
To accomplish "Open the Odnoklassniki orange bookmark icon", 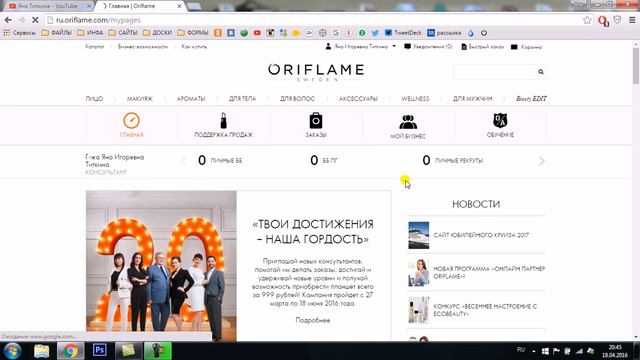I will point(218,33).
